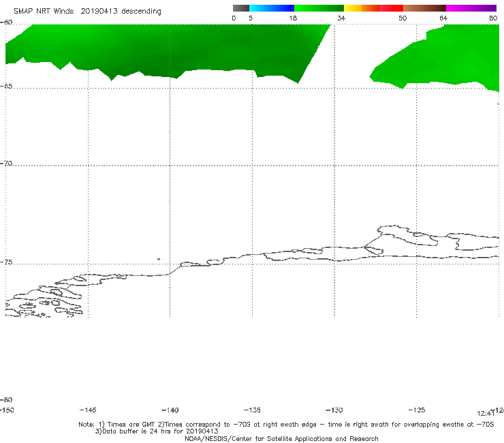Click the longitude label '-125'
This screenshot has height=443, width=504.
tap(417, 410)
